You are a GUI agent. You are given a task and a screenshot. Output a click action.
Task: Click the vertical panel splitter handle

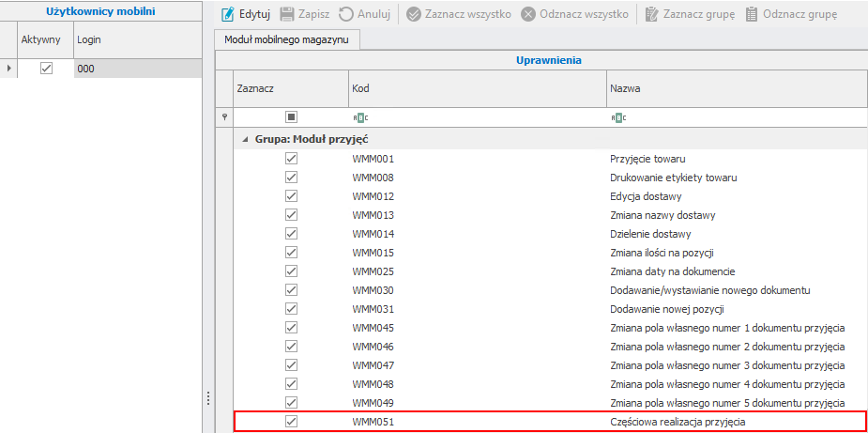click(x=207, y=400)
